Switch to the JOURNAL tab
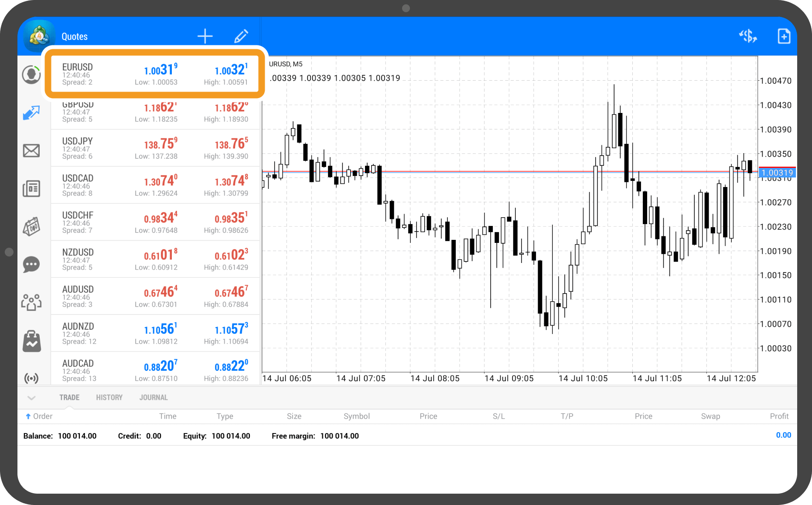 [154, 398]
